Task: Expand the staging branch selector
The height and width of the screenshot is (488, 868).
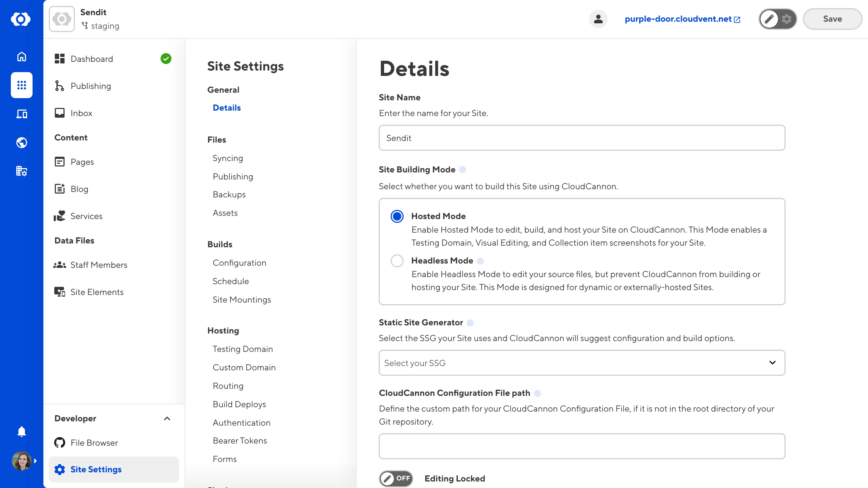Action: (100, 26)
